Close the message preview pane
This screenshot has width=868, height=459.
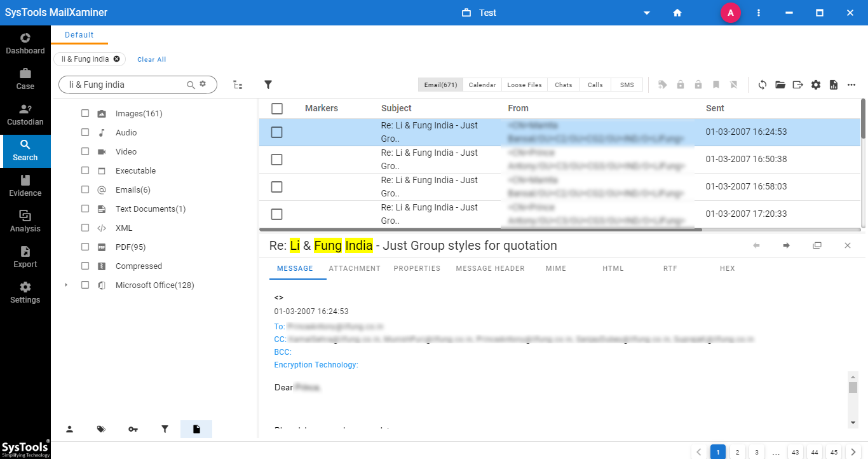(848, 245)
